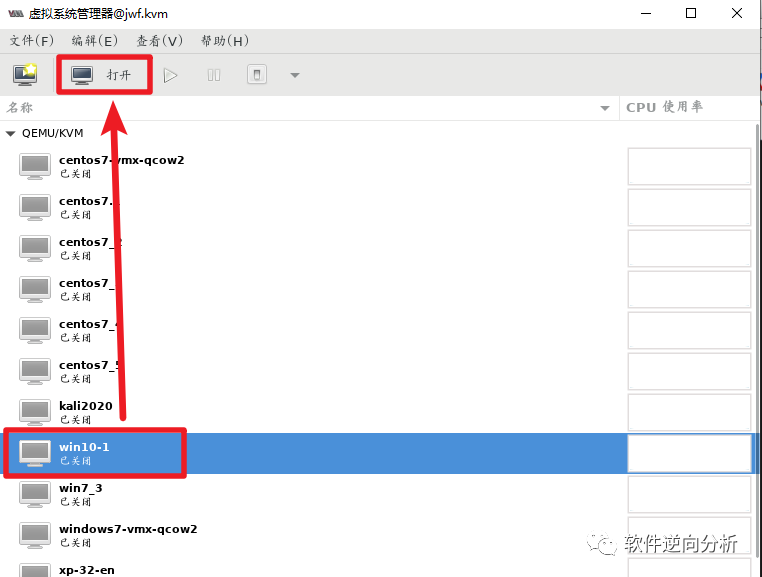Screen dimensions: 762x577
Task: Open the shutdown options dropdown arrow
Action: point(294,75)
